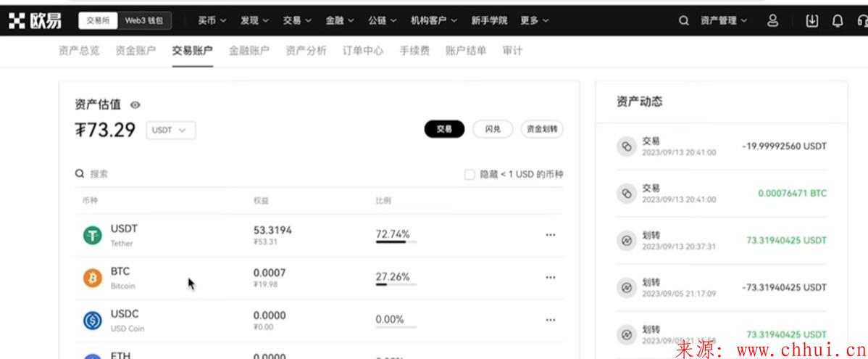
Task: Open the 审计 tab
Action: (x=512, y=51)
